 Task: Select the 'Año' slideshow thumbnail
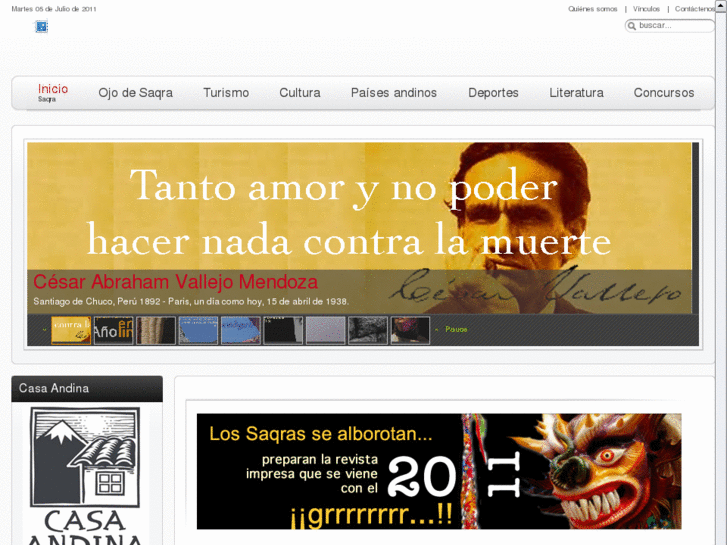click(114, 330)
